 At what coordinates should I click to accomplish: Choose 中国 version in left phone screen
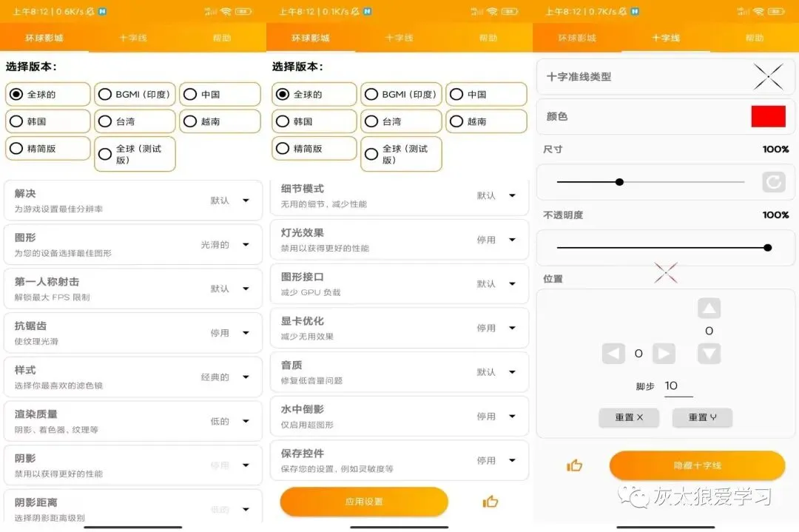click(x=220, y=94)
